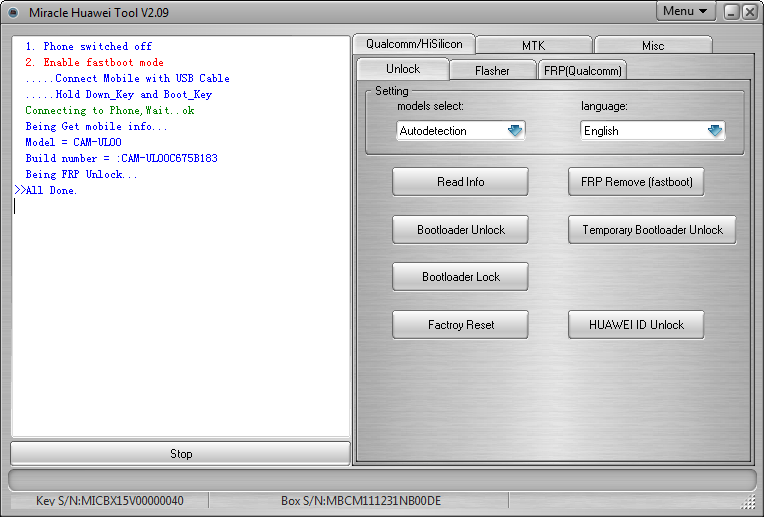This screenshot has width=764, height=517.
Task: Close the Miracle Huawei Tool window
Action: pyautogui.click(x=749, y=12)
